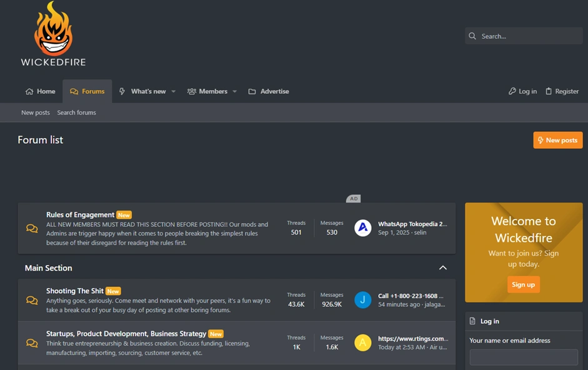Open the blue 'A' user avatar

[363, 228]
